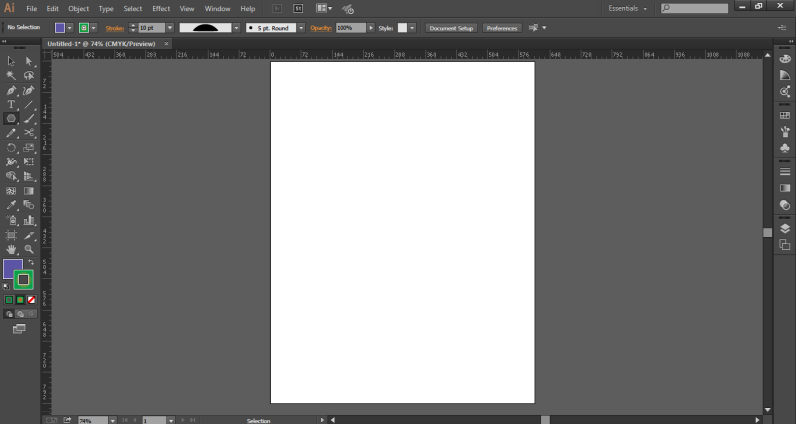The image size is (796, 424).
Task: Open the Symbols panel club icon
Action: 785,148
